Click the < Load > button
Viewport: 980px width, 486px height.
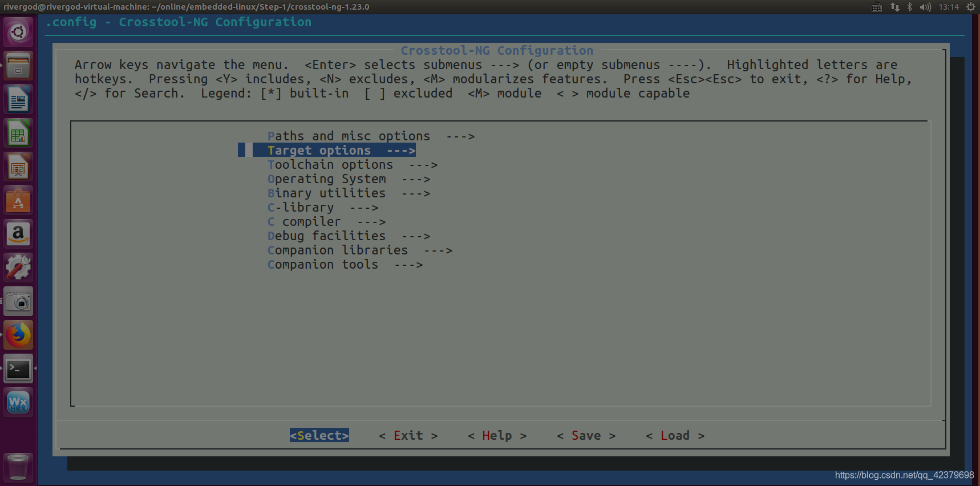pos(675,435)
